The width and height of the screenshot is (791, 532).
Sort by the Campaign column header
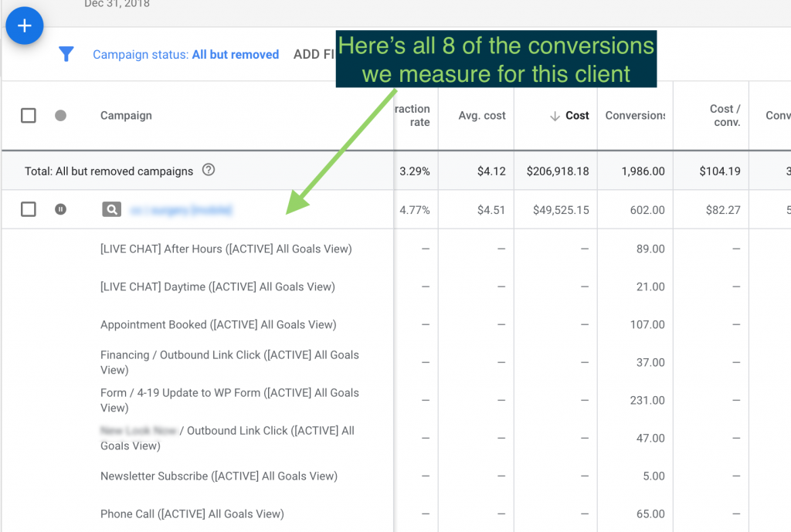(126, 116)
